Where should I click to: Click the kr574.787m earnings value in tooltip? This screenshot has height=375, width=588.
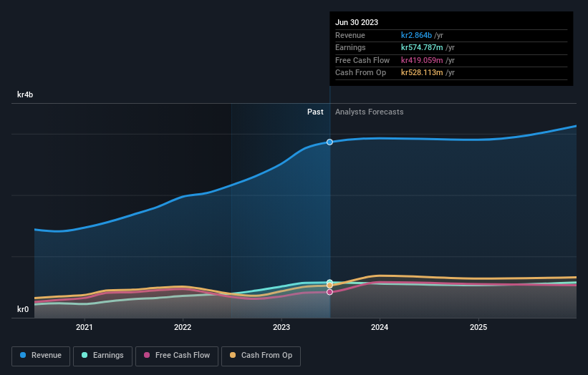(422, 47)
